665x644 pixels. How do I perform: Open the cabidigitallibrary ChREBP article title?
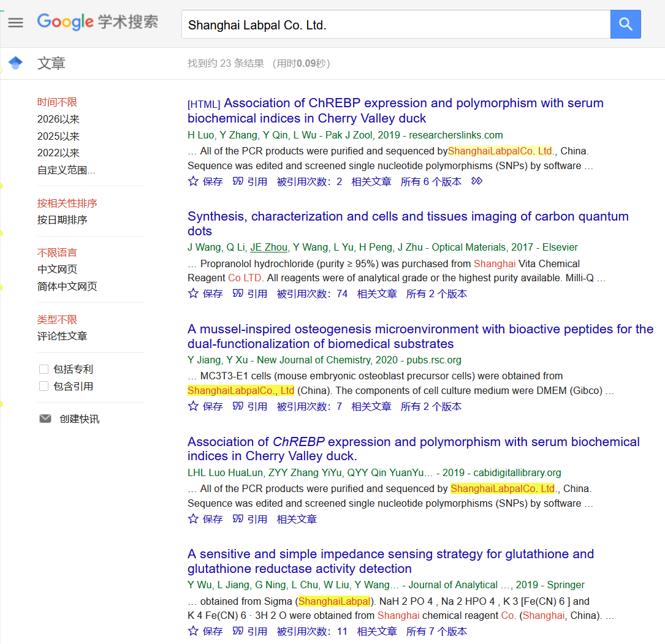414,449
